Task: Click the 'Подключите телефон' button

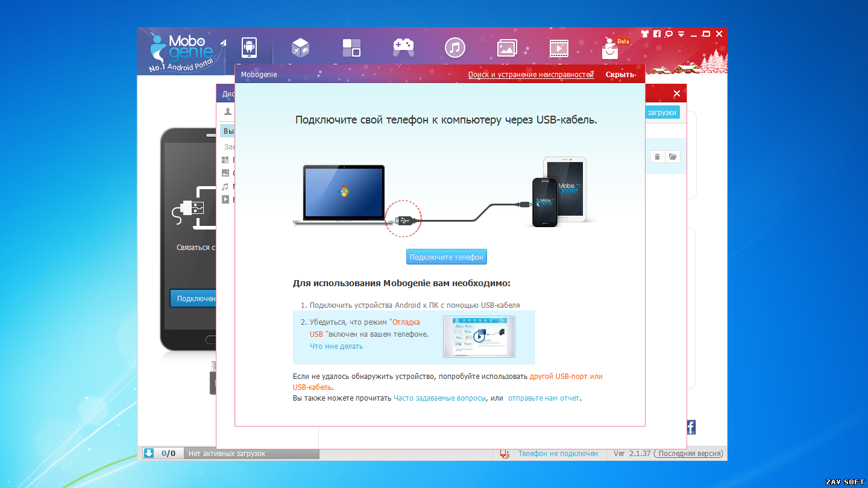Action: pyautogui.click(x=447, y=257)
